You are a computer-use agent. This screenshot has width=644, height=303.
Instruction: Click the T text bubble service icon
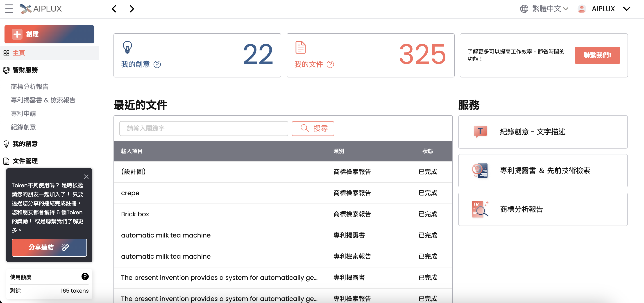pos(480,131)
